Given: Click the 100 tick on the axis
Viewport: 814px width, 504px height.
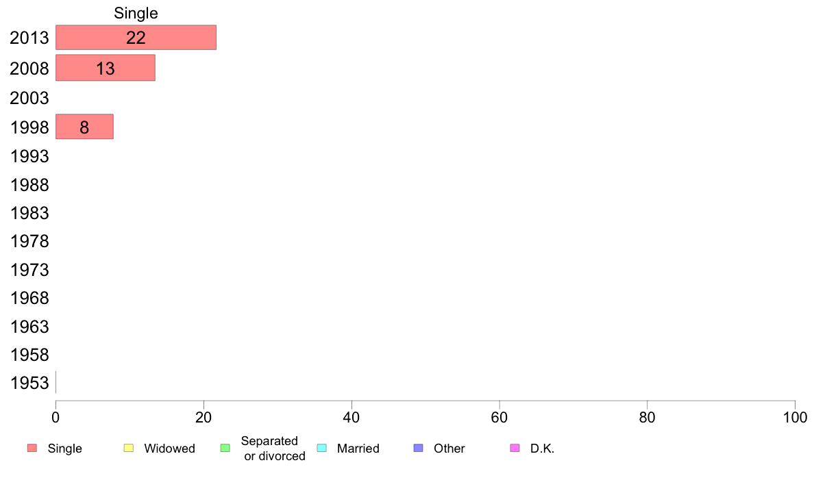Looking at the screenshot, I should tap(795, 417).
